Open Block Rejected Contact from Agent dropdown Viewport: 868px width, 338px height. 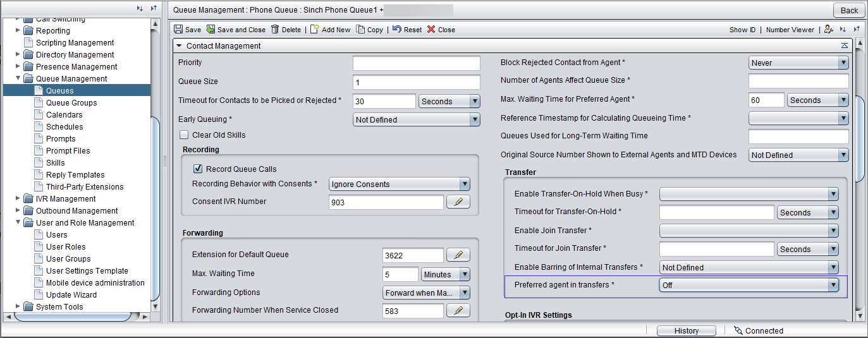[798, 63]
